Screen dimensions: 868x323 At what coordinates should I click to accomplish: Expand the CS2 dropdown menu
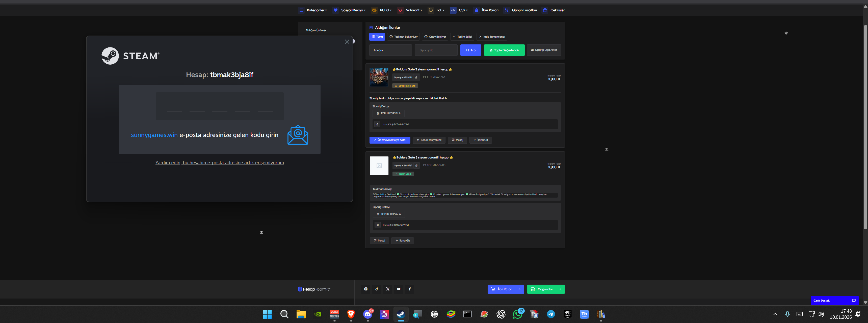(x=459, y=10)
